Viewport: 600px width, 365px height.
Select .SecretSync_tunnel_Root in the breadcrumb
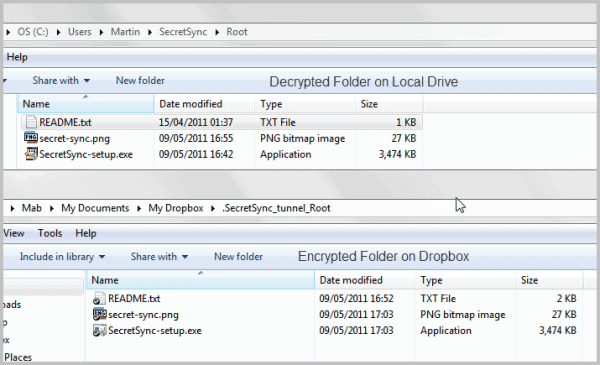click(x=276, y=209)
